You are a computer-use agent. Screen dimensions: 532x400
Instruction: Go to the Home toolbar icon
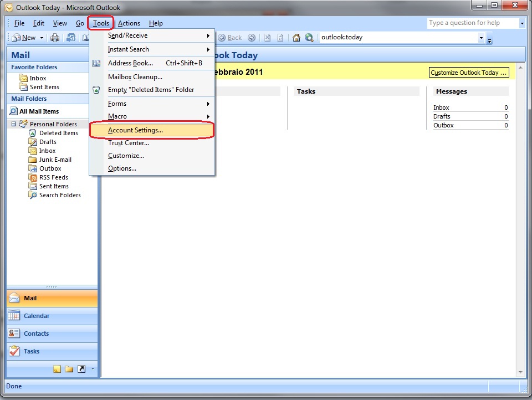click(296, 38)
